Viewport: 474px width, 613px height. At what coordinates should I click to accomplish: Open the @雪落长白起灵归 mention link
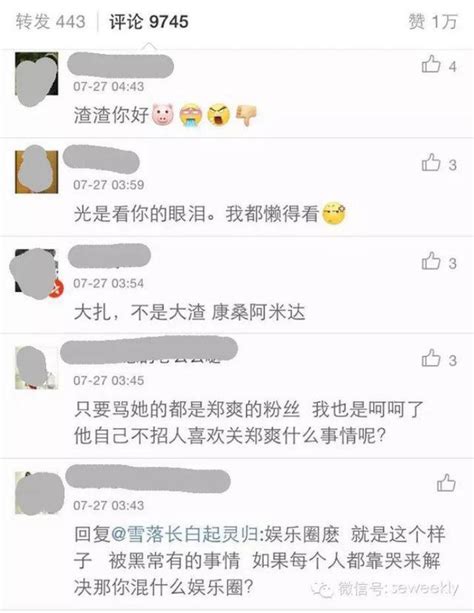click(184, 534)
